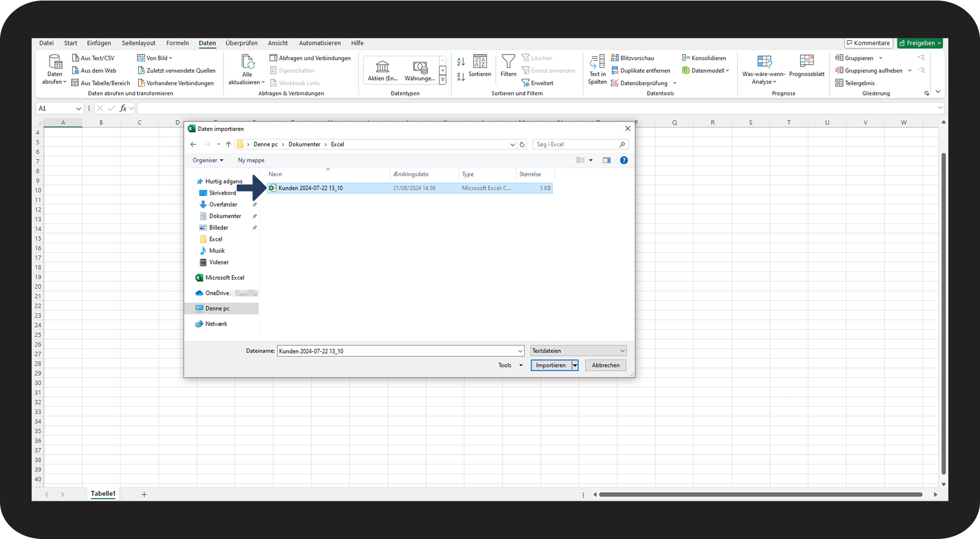Click the up-arrow folder navigation button

tap(229, 144)
